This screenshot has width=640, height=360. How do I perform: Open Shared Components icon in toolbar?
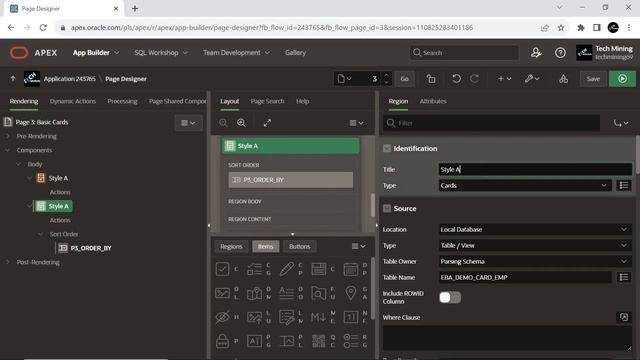(563, 79)
